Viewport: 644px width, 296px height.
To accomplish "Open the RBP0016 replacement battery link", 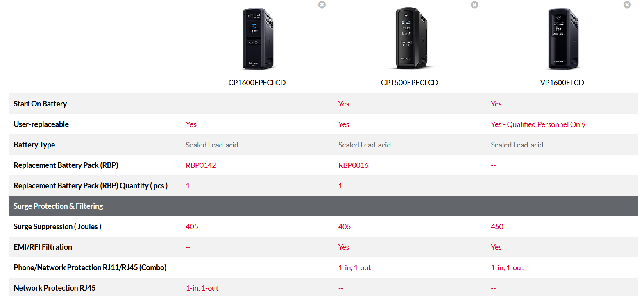I will (x=354, y=165).
